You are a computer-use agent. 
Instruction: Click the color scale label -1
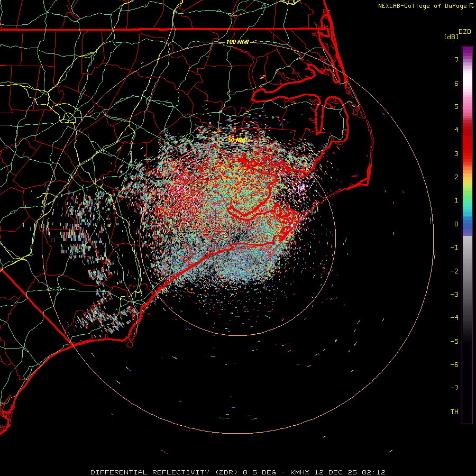[454, 248]
